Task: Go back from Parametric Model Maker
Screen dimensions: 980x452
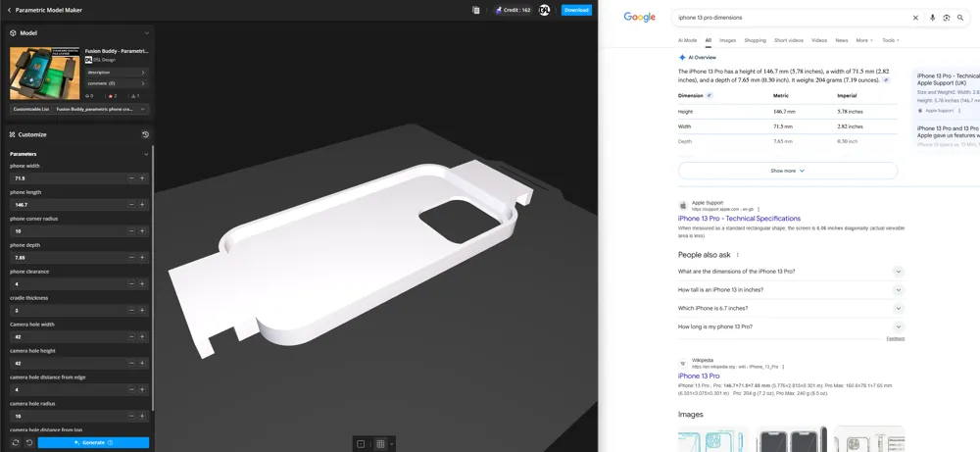Action: pyautogui.click(x=9, y=10)
